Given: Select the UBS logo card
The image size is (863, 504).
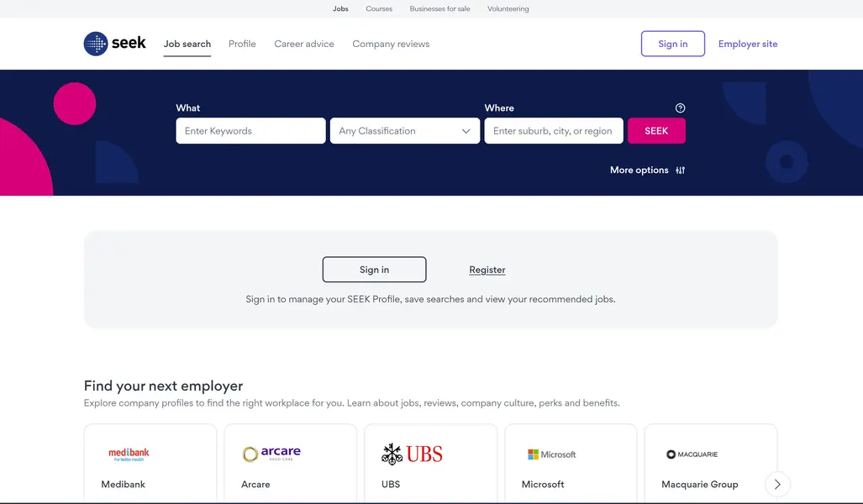Looking at the screenshot, I should click(430, 464).
